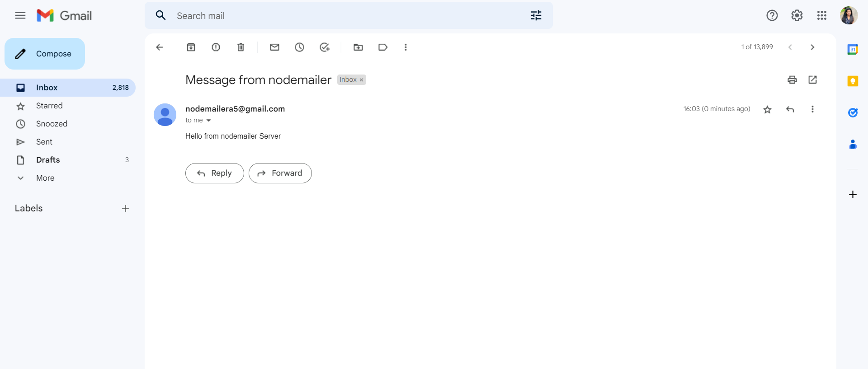Screen dimensions: 868x369
Task: Click the 'Message from nodemailer' subject
Action: point(258,80)
